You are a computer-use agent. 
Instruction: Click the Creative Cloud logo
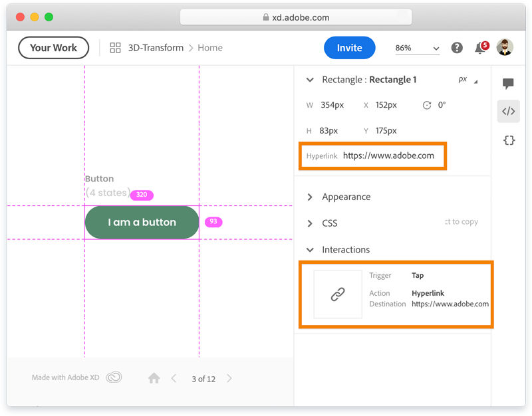[113, 377]
